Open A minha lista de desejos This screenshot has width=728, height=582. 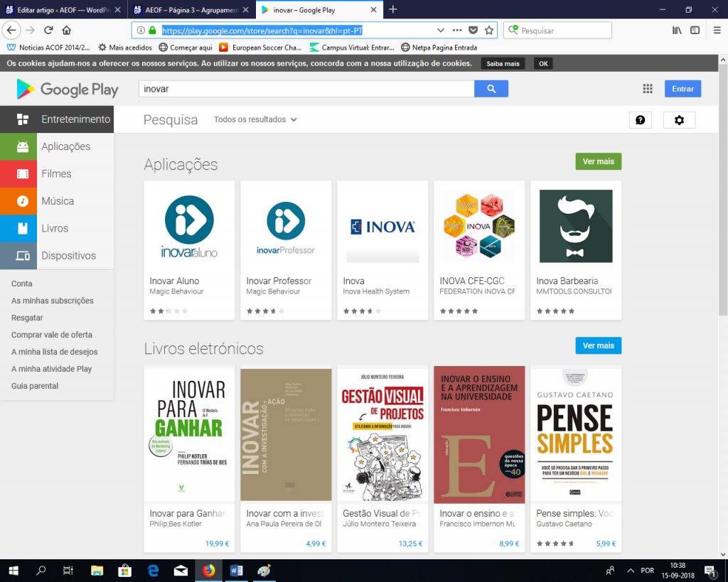click(54, 352)
